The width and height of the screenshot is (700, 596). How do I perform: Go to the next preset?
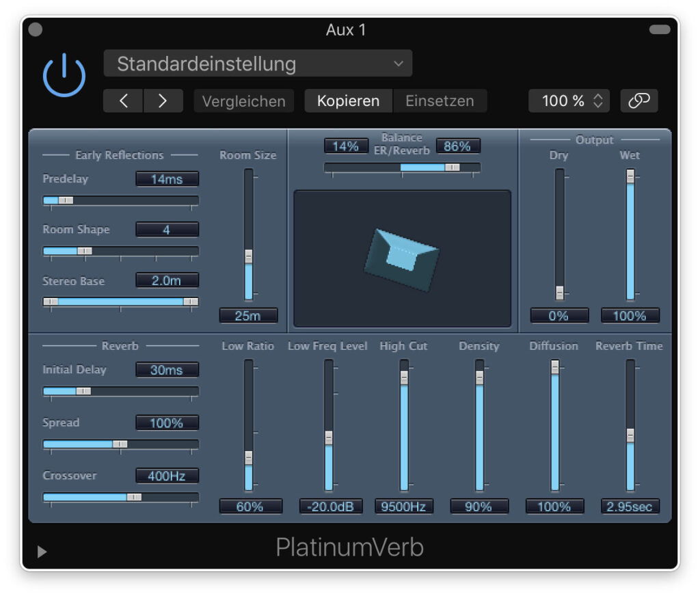tap(163, 101)
